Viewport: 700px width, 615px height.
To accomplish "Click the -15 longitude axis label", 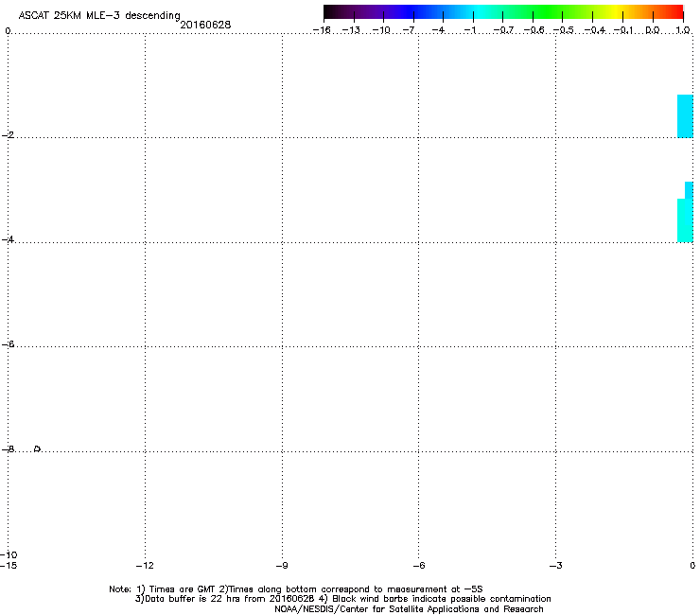I will (x=9, y=566).
